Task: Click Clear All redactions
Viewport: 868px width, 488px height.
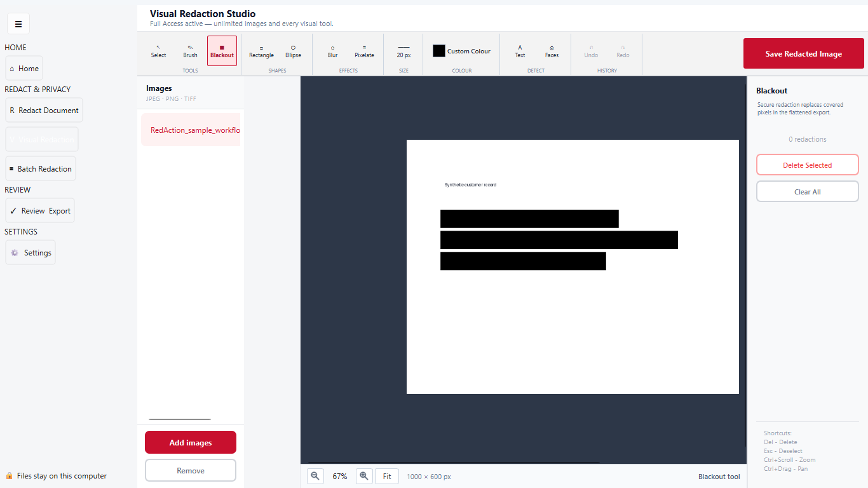Action: (808, 191)
